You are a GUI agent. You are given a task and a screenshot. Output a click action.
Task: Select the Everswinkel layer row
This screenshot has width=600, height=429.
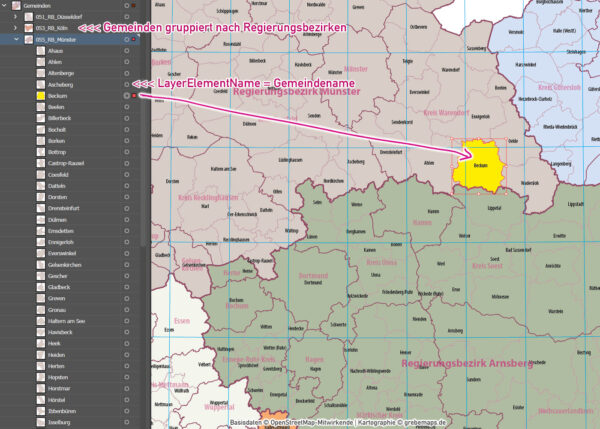click(70, 253)
